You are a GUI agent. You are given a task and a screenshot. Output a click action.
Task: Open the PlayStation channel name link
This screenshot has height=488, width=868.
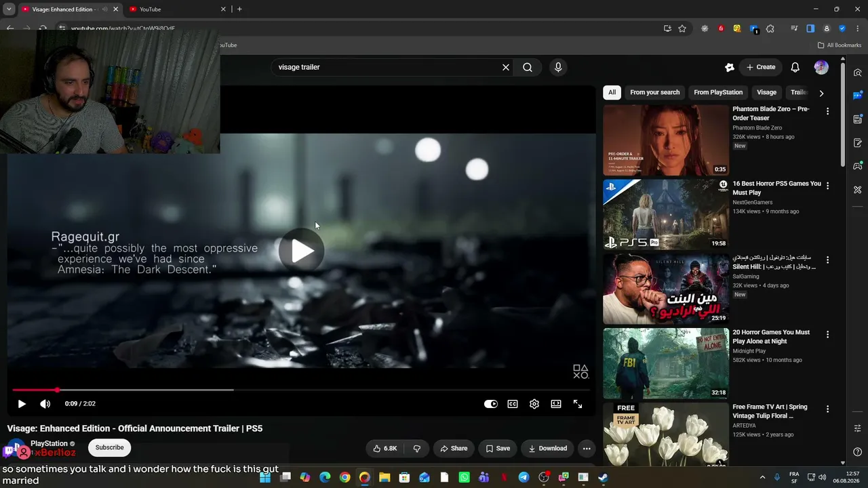pos(49,443)
